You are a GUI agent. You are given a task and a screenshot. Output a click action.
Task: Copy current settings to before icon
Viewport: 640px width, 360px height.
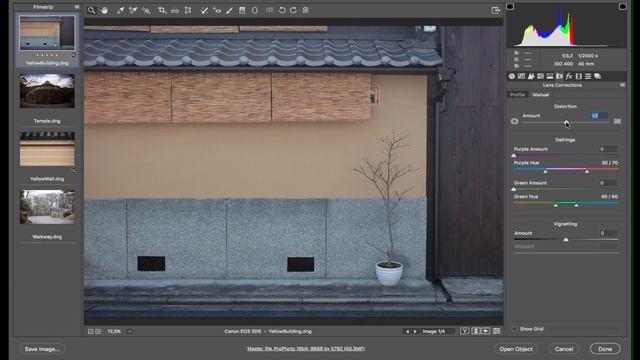coord(486,331)
